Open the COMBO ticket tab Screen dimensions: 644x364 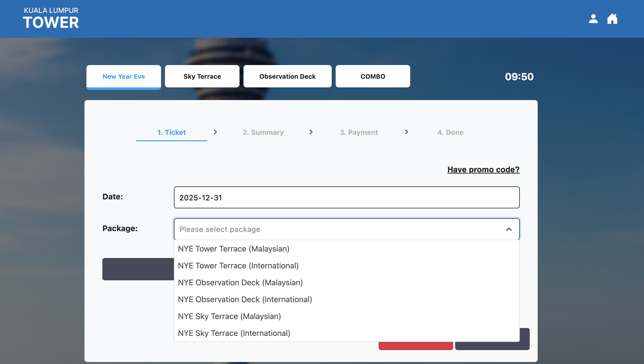point(373,76)
